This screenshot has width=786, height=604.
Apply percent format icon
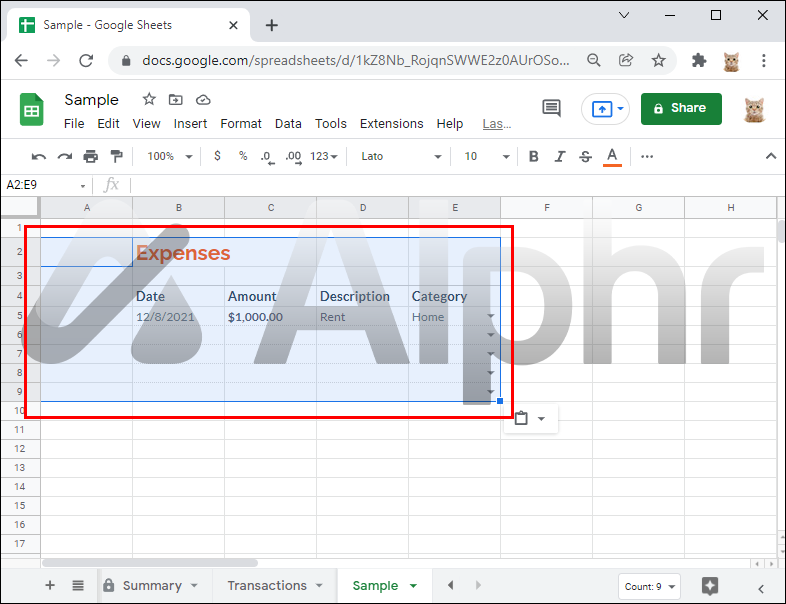243,156
